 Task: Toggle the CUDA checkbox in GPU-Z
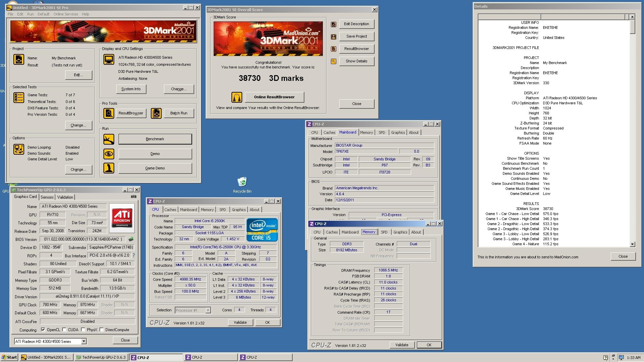64,330
